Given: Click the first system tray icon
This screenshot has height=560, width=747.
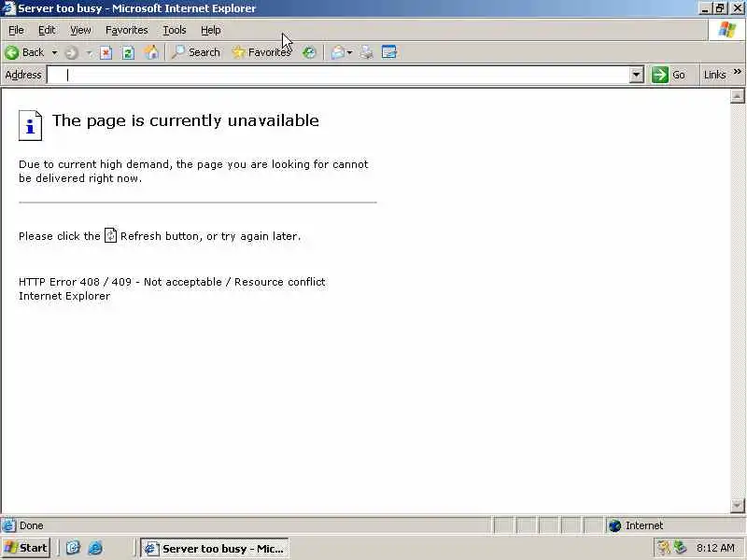Looking at the screenshot, I should pos(663,548).
